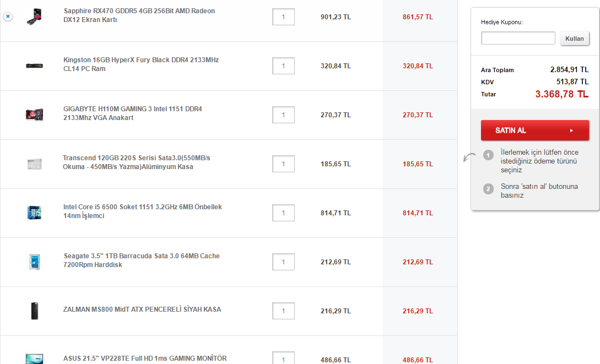Focus the quantity box for Sapphire RX470
Image resolution: width=600 pixels, height=364 pixels.
283,17
